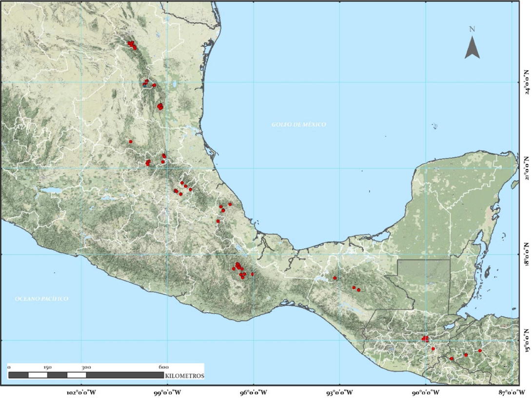
Task: Click the 600 mark on the scale bar
Action: point(164,367)
